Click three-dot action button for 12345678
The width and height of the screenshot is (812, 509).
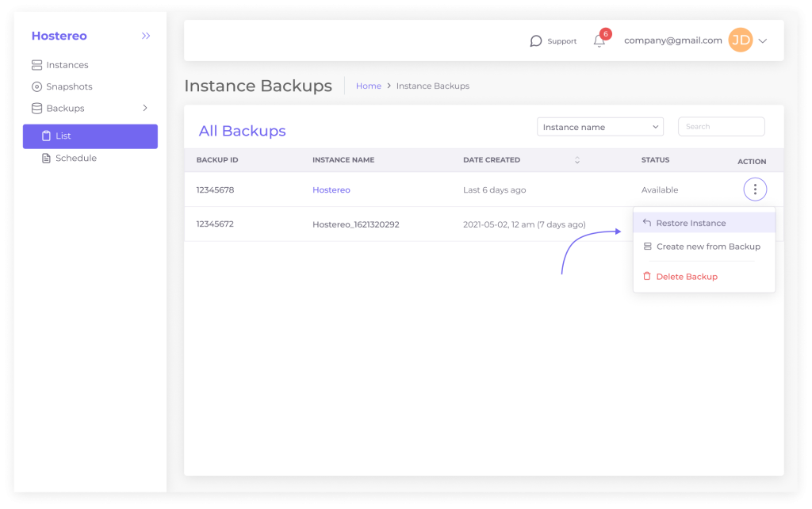755,189
